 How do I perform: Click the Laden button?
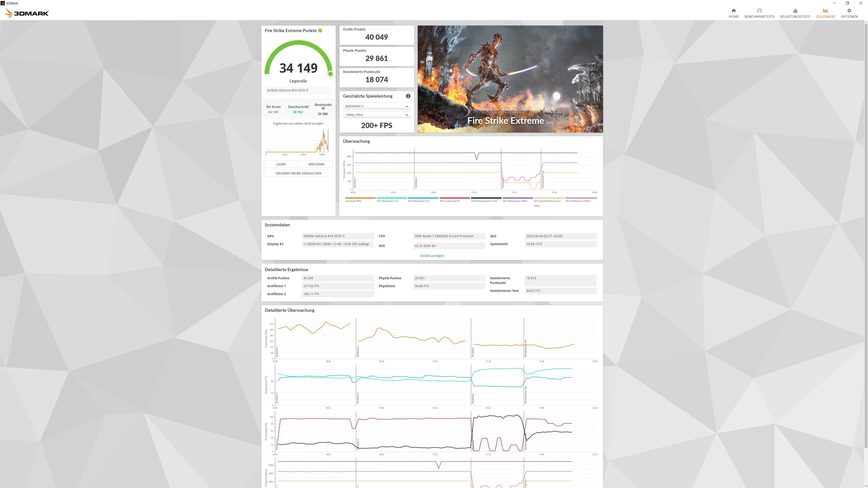(281, 164)
